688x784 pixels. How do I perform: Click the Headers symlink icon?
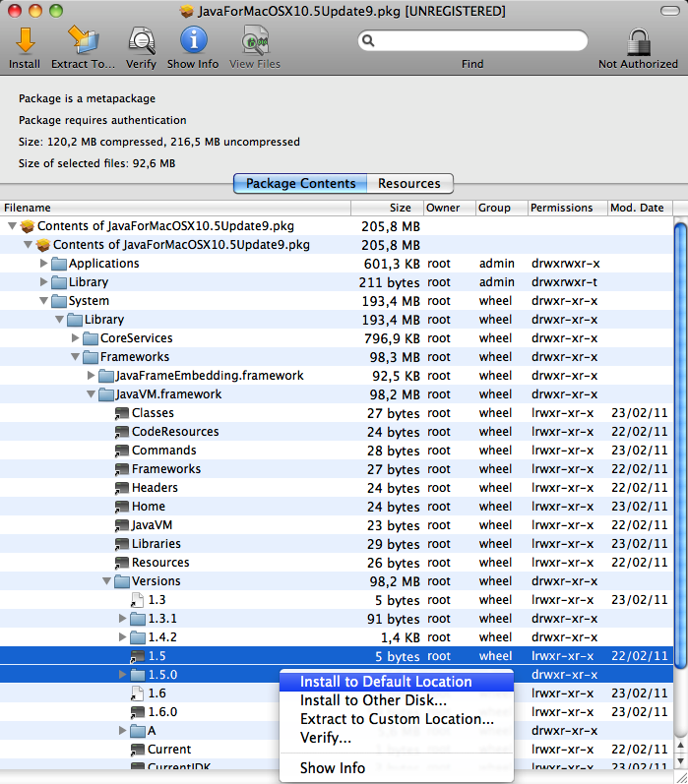click(122, 488)
